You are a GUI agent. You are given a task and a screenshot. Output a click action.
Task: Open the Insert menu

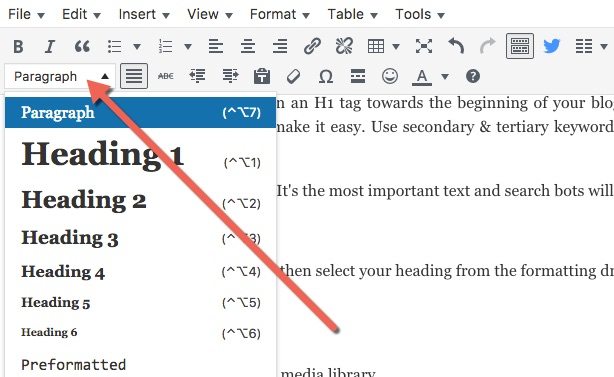click(144, 14)
